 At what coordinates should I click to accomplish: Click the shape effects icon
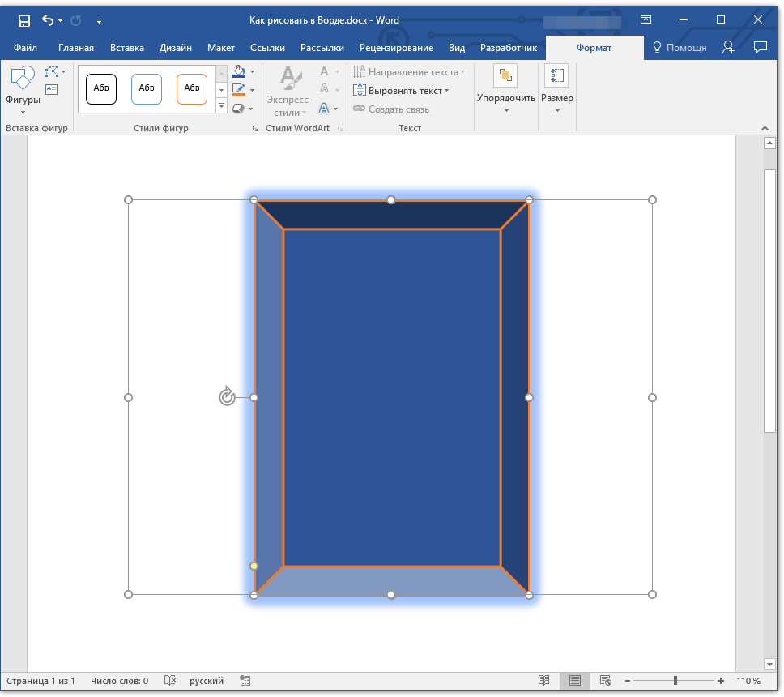(239, 108)
